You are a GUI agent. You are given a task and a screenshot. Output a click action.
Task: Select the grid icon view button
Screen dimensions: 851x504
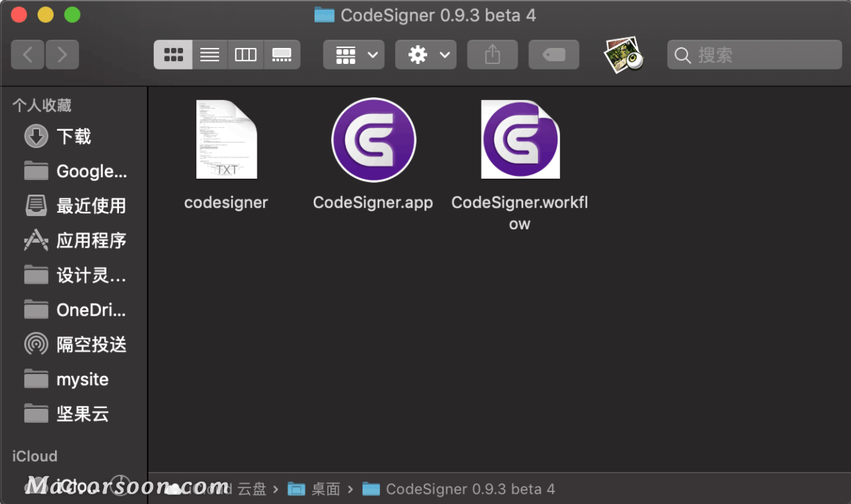(x=173, y=54)
